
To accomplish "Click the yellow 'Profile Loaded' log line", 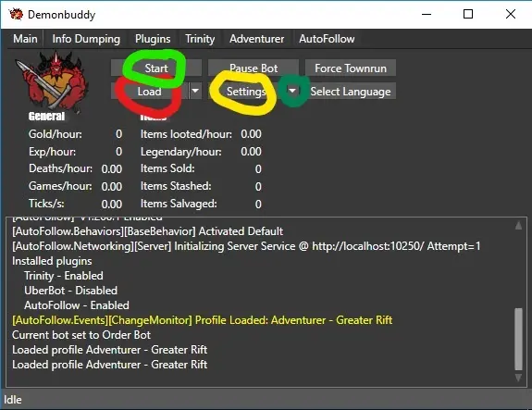I will (x=203, y=320).
